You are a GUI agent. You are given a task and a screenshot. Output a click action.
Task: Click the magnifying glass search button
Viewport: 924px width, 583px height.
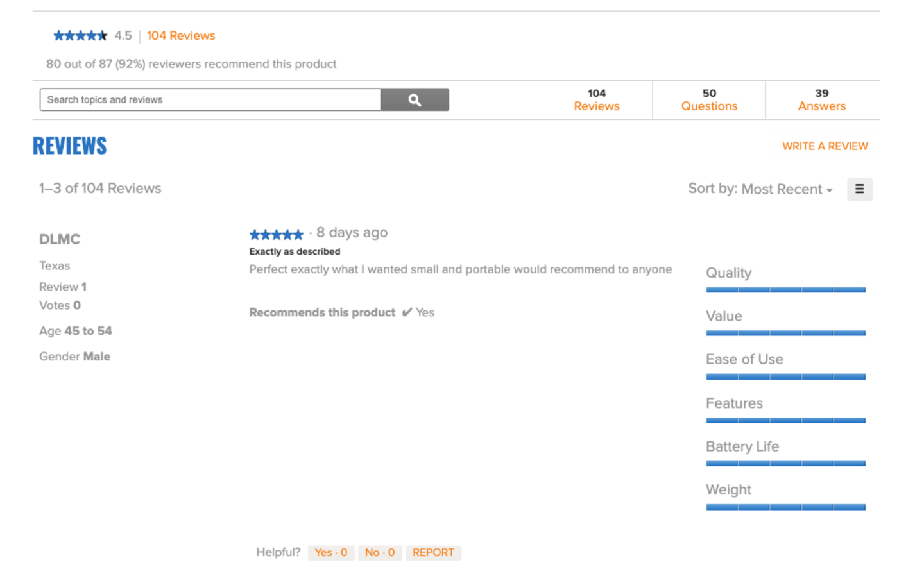(415, 100)
